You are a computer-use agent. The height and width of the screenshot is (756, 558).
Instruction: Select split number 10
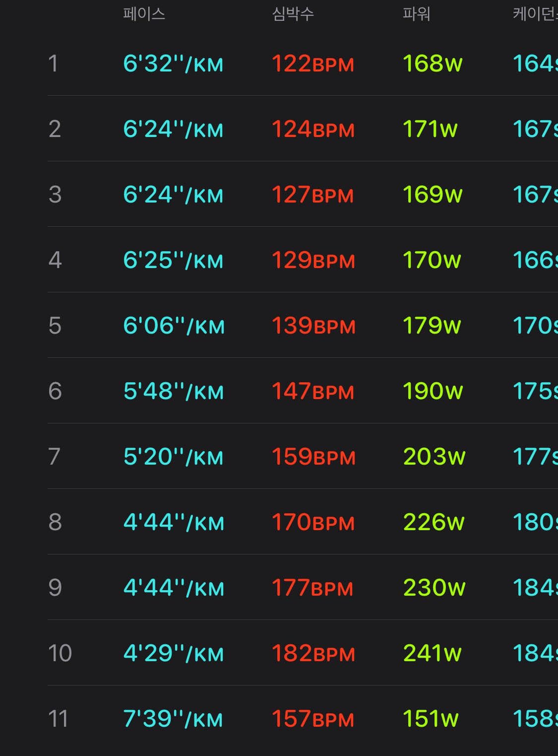(60, 653)
